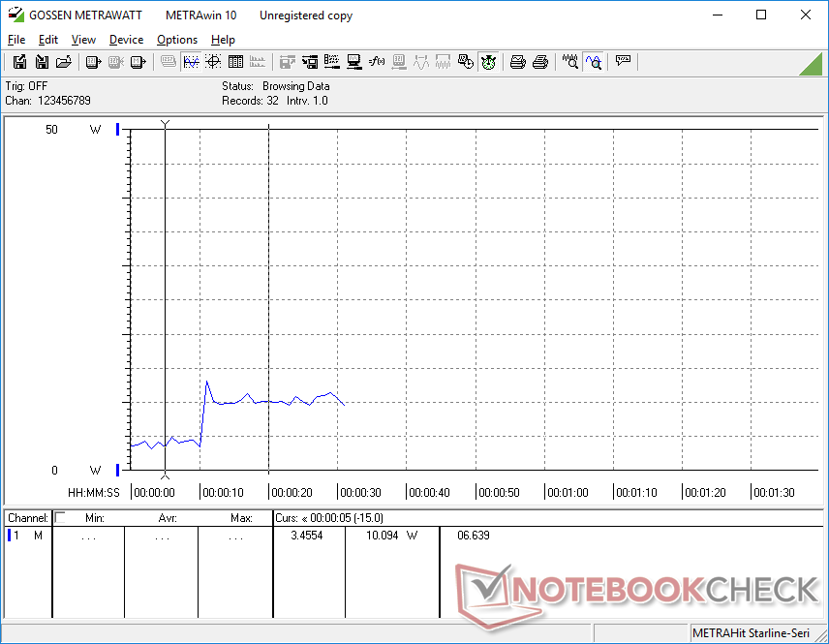This screenshot has height=644, width=829.
Task: Open the View menu
Action: 83,40
